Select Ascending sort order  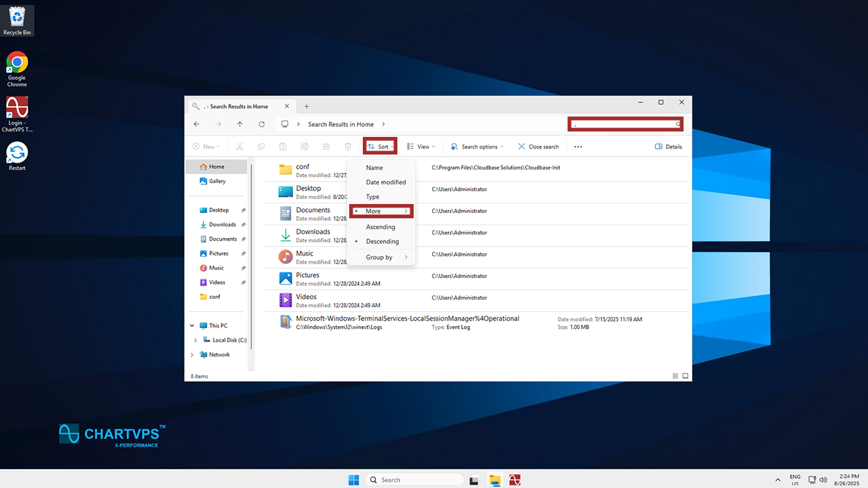point(380,227)
